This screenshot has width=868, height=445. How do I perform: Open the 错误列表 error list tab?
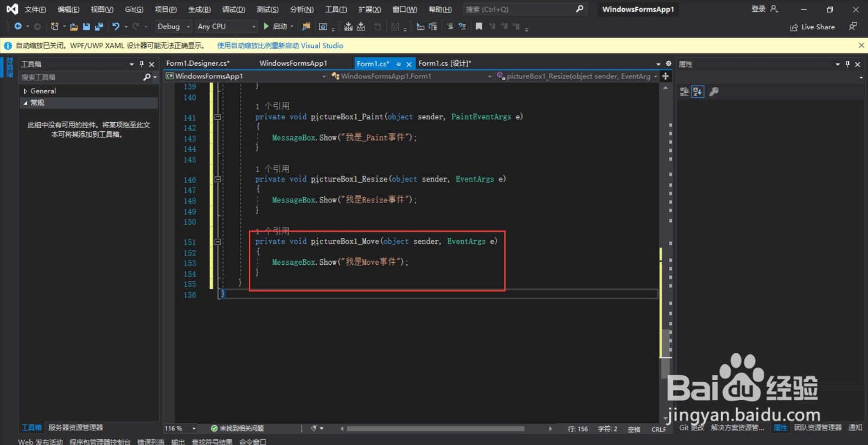tap(151, 442)
